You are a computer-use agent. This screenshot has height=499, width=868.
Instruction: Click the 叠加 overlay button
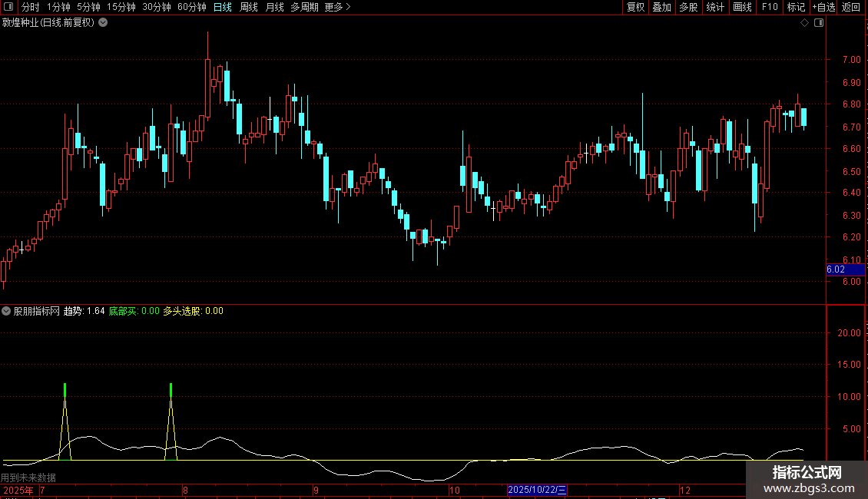(x=661, y=7)
